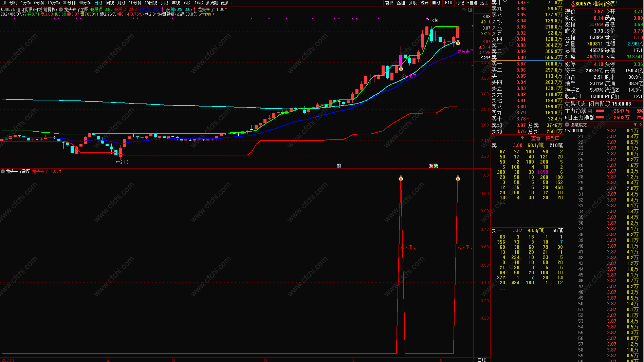Click the 叠加 overlay button

401,3
